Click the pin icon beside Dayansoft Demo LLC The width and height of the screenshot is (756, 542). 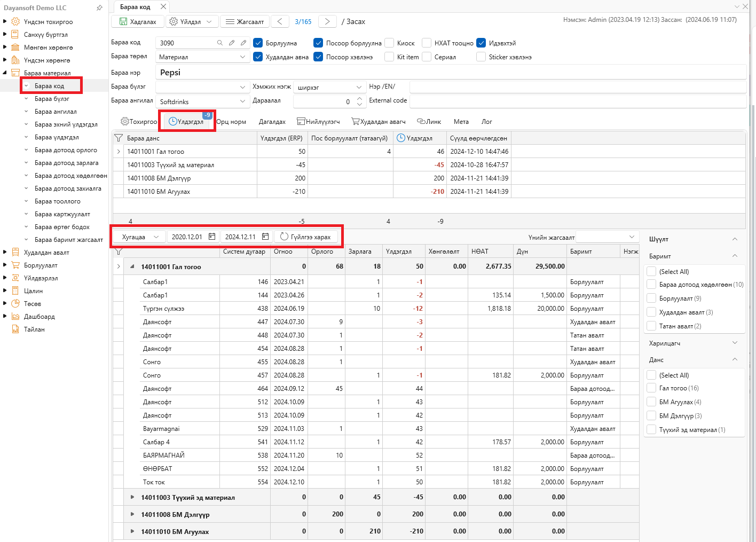tap(99, 8)
